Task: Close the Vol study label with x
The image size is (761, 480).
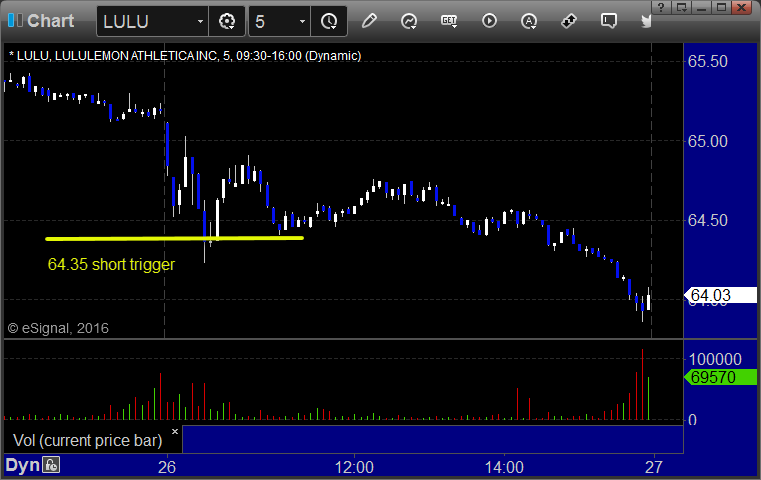Action: [x=175, y=431]
